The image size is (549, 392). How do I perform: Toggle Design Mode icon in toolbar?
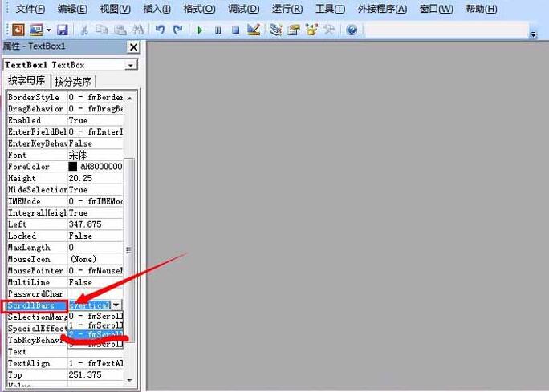click(254, 30)
